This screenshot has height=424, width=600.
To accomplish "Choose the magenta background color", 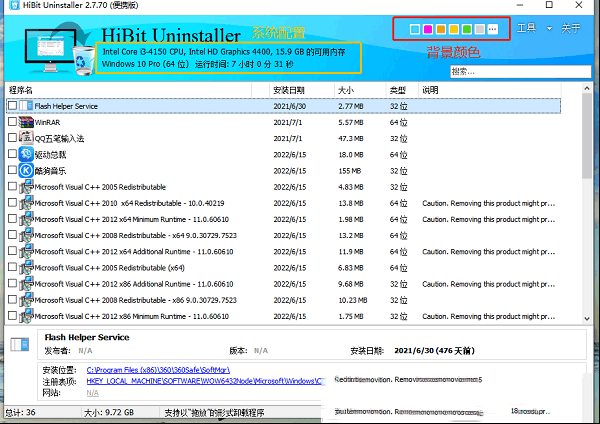I will pos(428,29).
